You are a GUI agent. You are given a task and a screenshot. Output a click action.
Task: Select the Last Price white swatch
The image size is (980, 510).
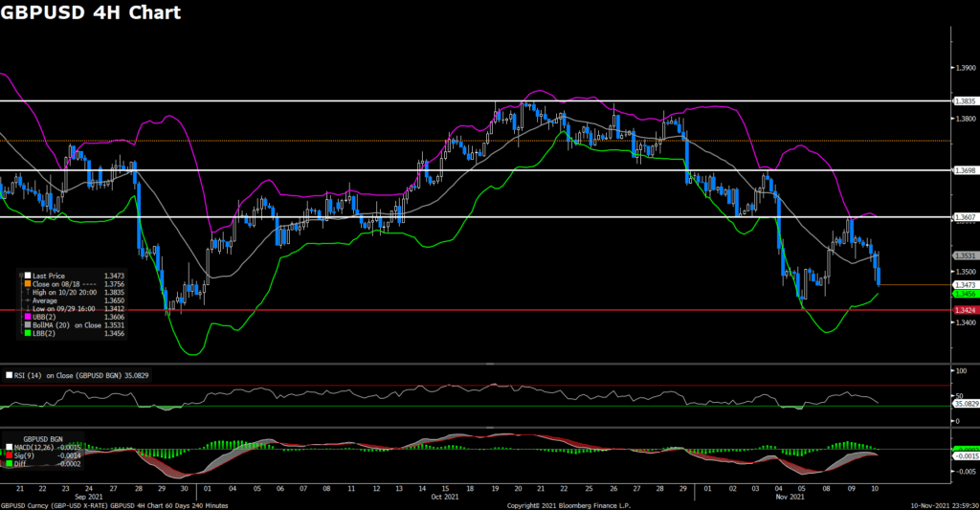click(x=28, y=276)
